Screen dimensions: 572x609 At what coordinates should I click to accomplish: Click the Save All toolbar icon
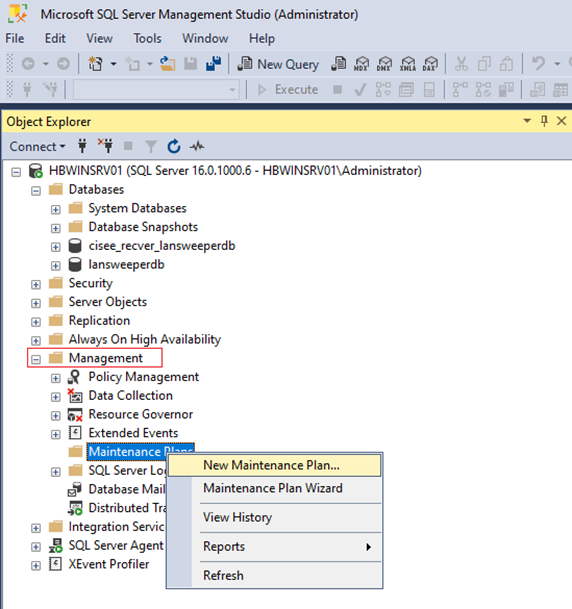(213, 64)
